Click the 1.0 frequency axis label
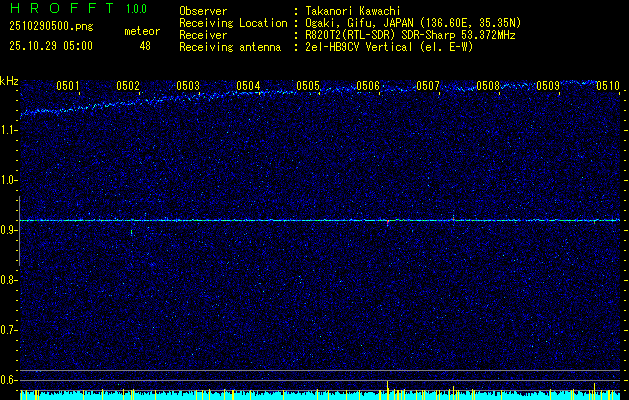629x400 pixels. pyautogui.click(x=9, y=180)
